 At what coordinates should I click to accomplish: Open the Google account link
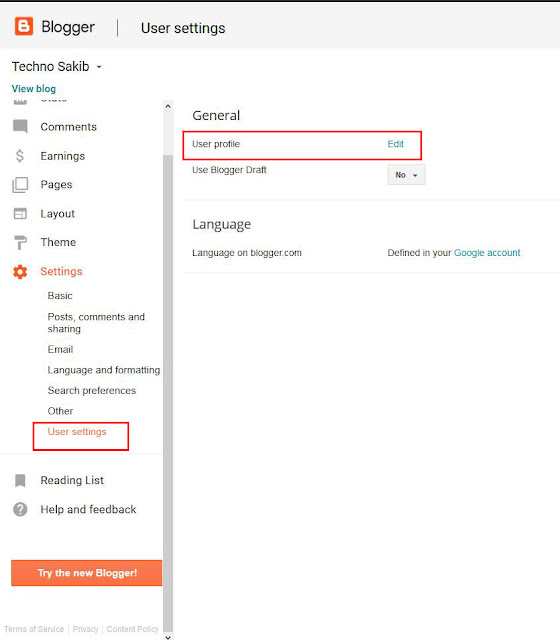click(x=487, y=253)
